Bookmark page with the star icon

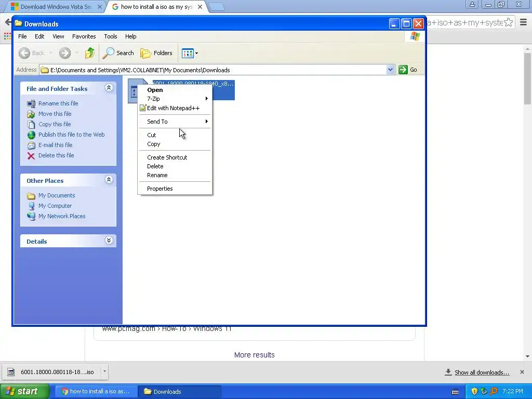tap(508, 22)
